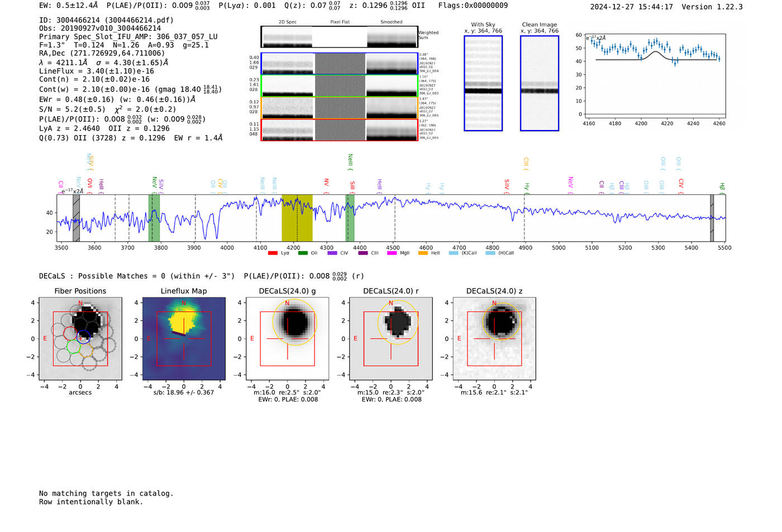Click 'm:15.6 re:2.1" s:2.1"' caption
The width and height of the screenshot is (782, 532).
pyautogui.click(x=494, y=392)
